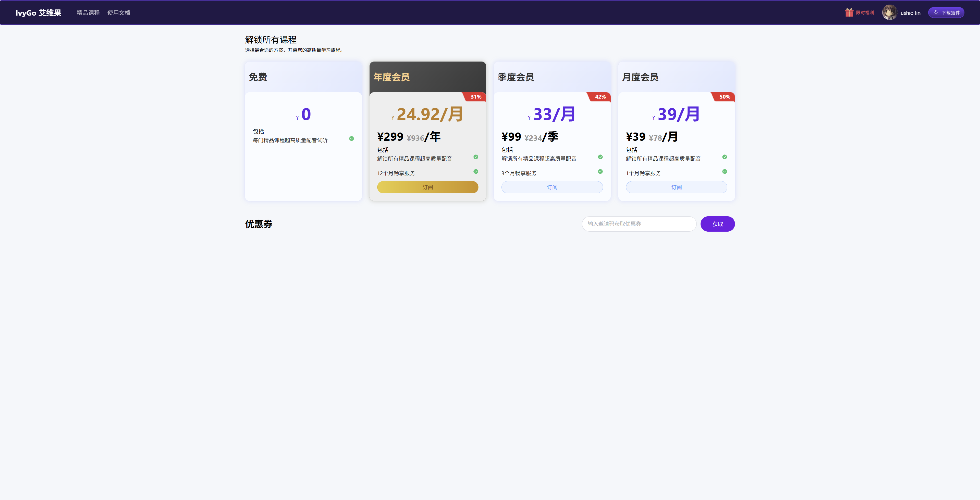Open the ushio lin avatar menu
This screenshot has width=980, height=500.
click(x=889, y=12)
